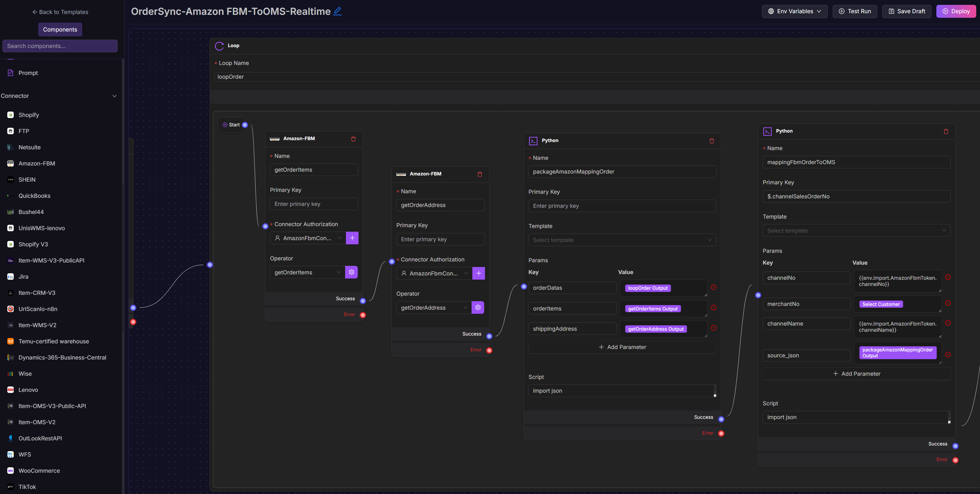Click trash icon on packageAmazonMappingOrder Python node
The width and height of the screenshot is (980, 494).
[x=711, y=141]
